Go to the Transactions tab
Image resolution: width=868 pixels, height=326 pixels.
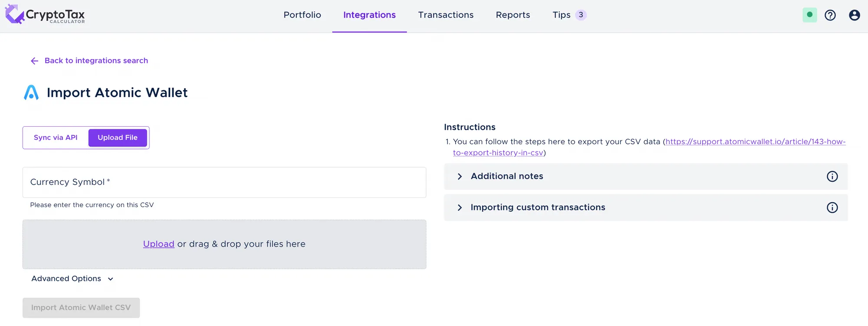pyautogui.click(x=446, y=15)
